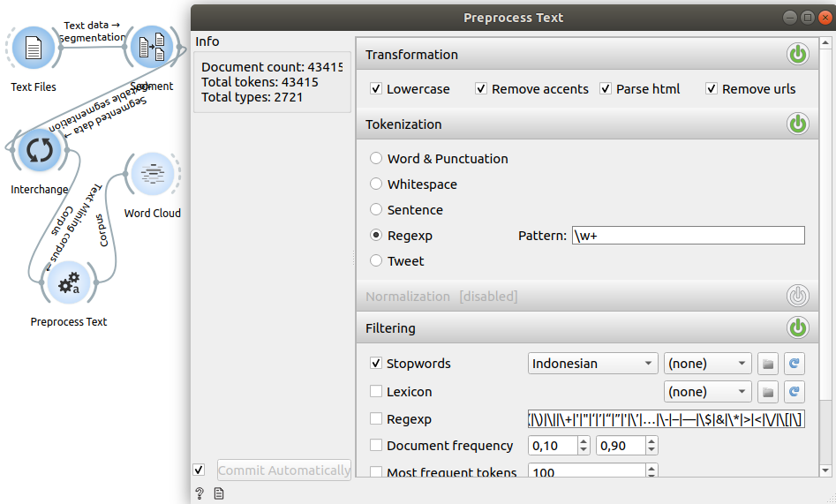836x504 pixels.
Task: Reload the lexicon file
Action: point(795,392)
